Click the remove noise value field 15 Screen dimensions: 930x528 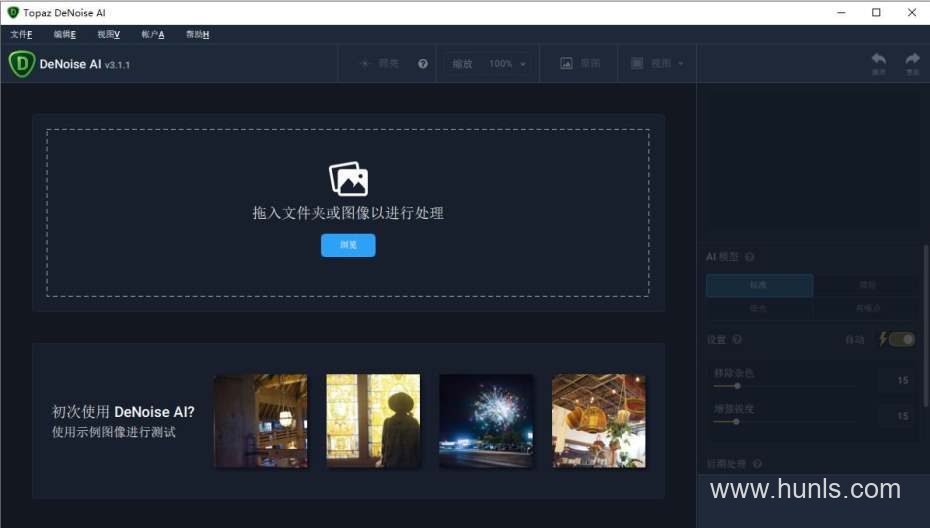click(x=896, y=380)
